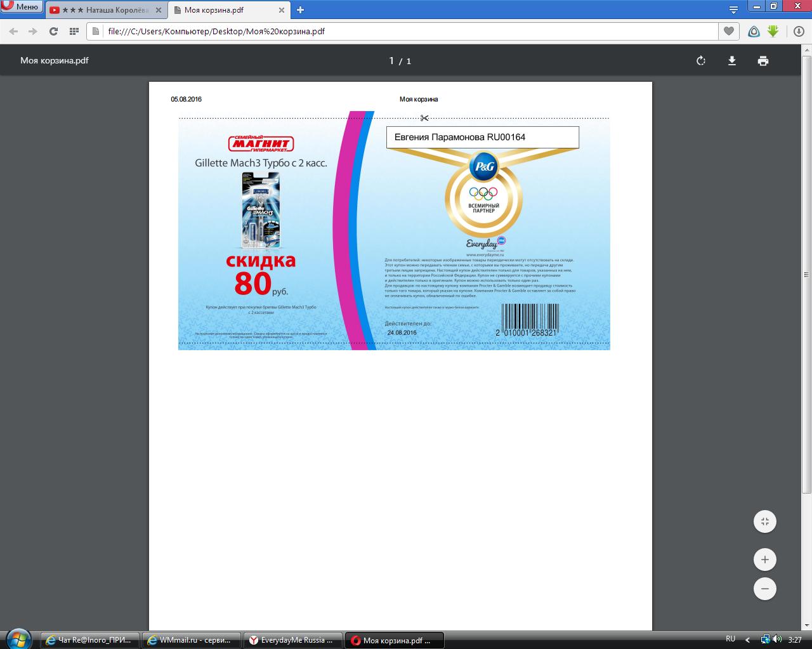Click the 'Gillette Mach3 Турбо с 2 касс.' heading
Screen dimensions: 812x649
pos(261,163)
